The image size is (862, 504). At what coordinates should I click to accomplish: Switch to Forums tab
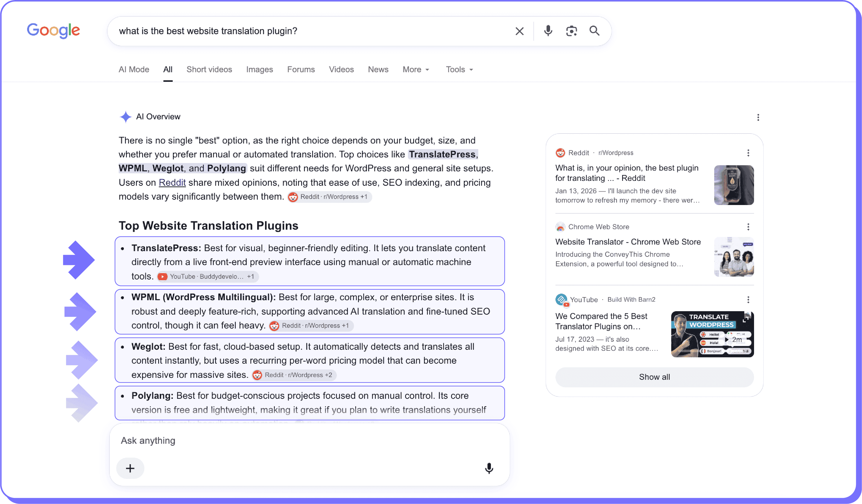pos(301,69)
